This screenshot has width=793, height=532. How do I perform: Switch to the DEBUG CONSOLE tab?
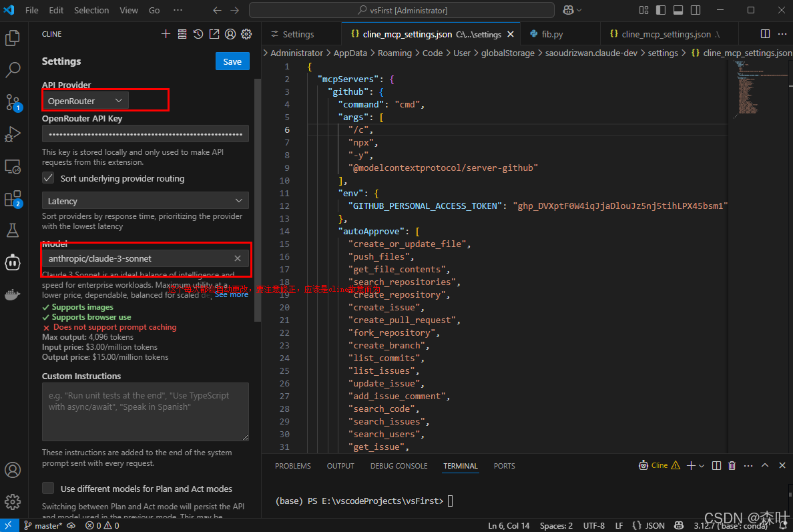click(399, 466)
